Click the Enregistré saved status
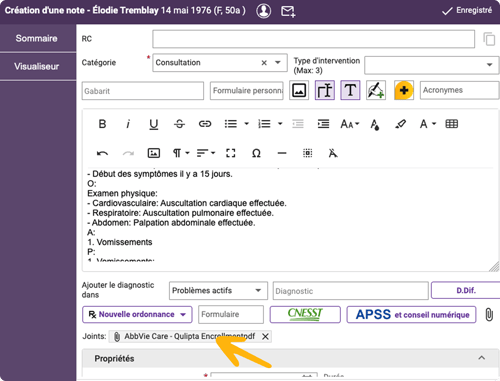The width and height of the screenshot is (500, 381). point(467,11)
